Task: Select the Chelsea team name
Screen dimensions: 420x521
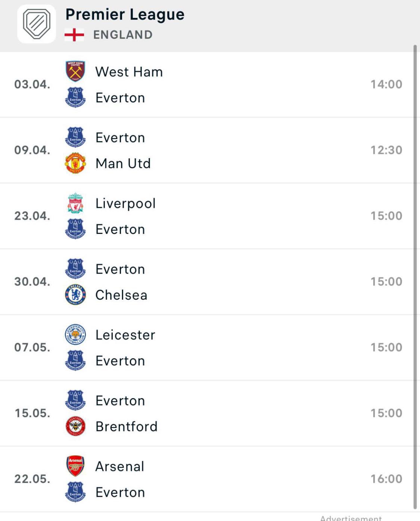Action: (x=121, y=295)
